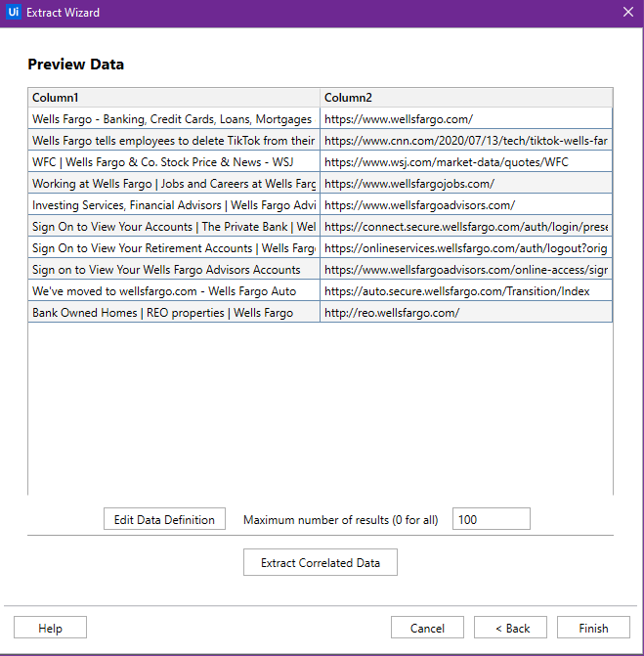Go back with the Back button
This screenshot has height=656, width=644.
510,628
